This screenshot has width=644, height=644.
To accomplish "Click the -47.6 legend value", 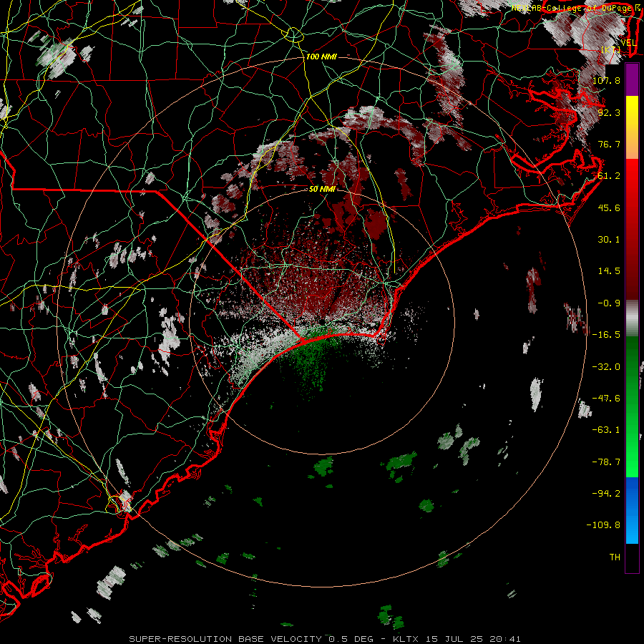I will pyautogui.click(x=606, y=399).
